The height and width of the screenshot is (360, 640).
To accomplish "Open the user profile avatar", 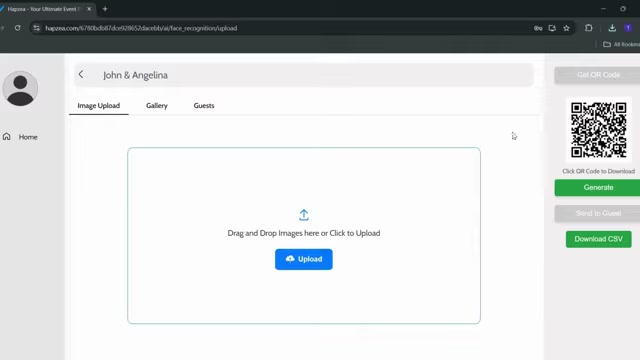I will coord(20,88).
